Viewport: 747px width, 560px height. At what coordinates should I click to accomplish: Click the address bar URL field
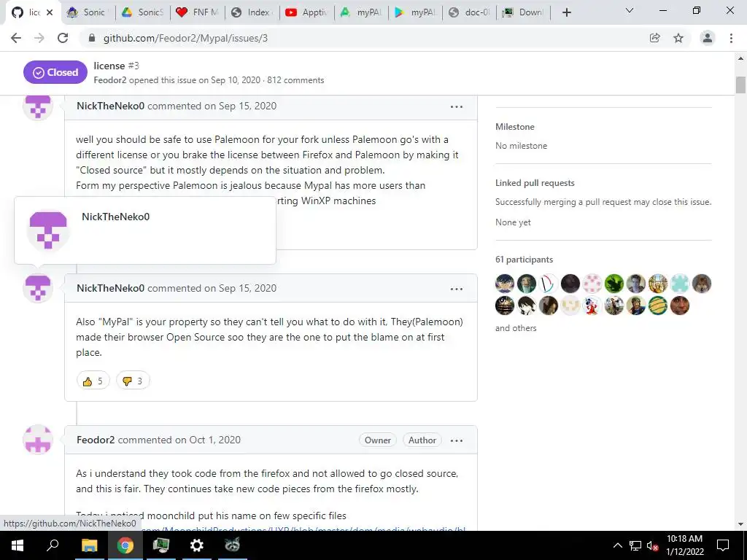click(362, 38)
